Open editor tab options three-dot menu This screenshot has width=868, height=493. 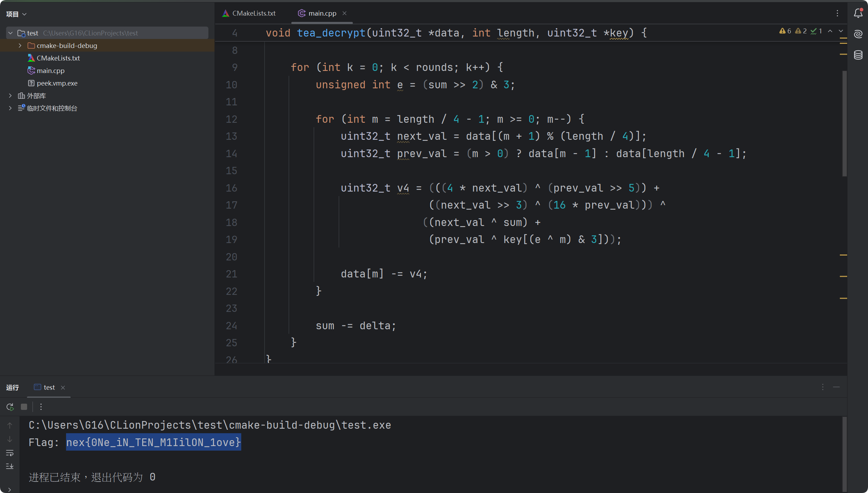pos(837,14)
